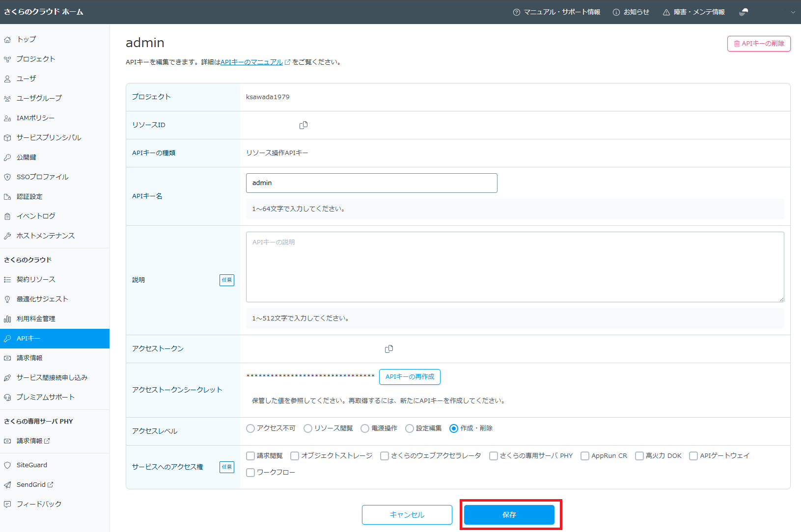The height and width of the screenshot is (532, 801).
Task: Click the 最適化サジェスト lightbulb icon
Action: point(7,299)
